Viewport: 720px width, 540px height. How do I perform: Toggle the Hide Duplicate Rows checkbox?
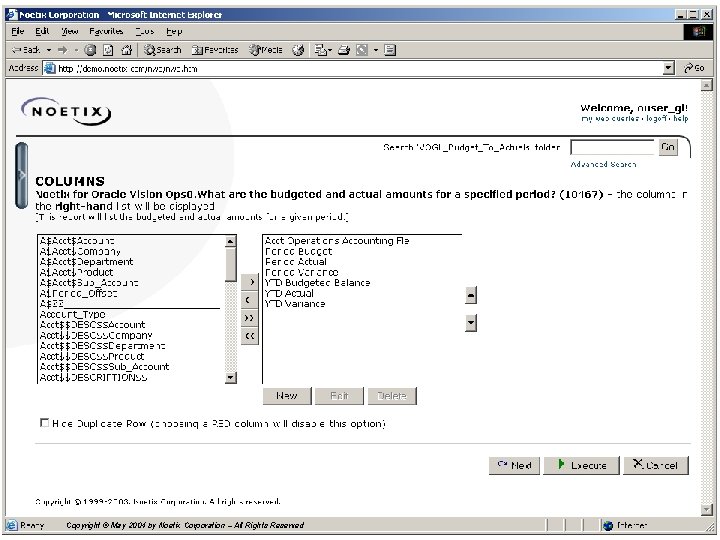point(44,422)
